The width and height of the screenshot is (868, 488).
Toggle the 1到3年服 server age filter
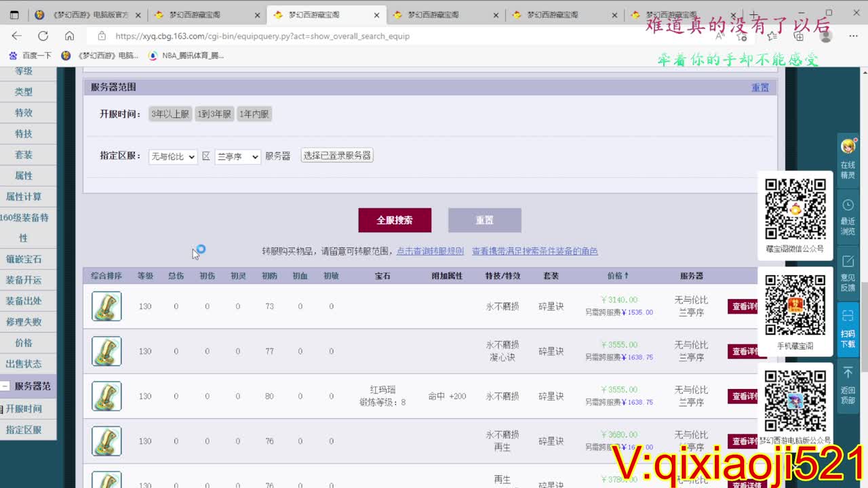pyautogui.click(x=214, y=114)
